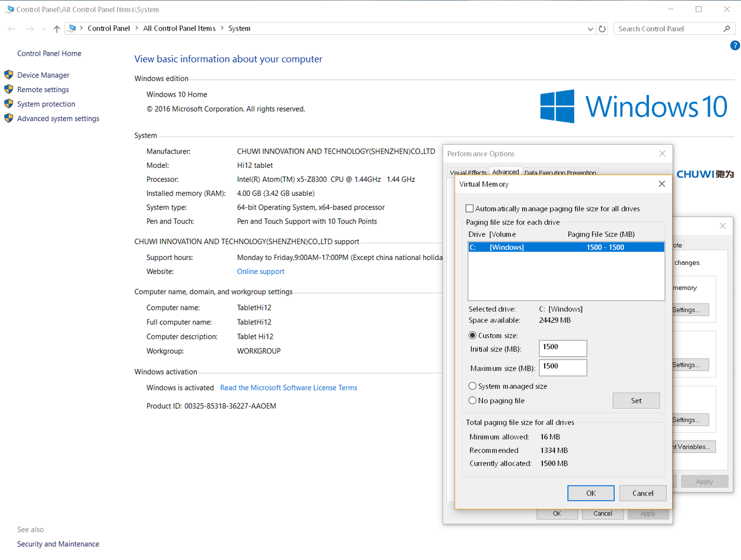
Task: Cancel the Virtual Memory dialog
Action: click(x=643, y=493)
